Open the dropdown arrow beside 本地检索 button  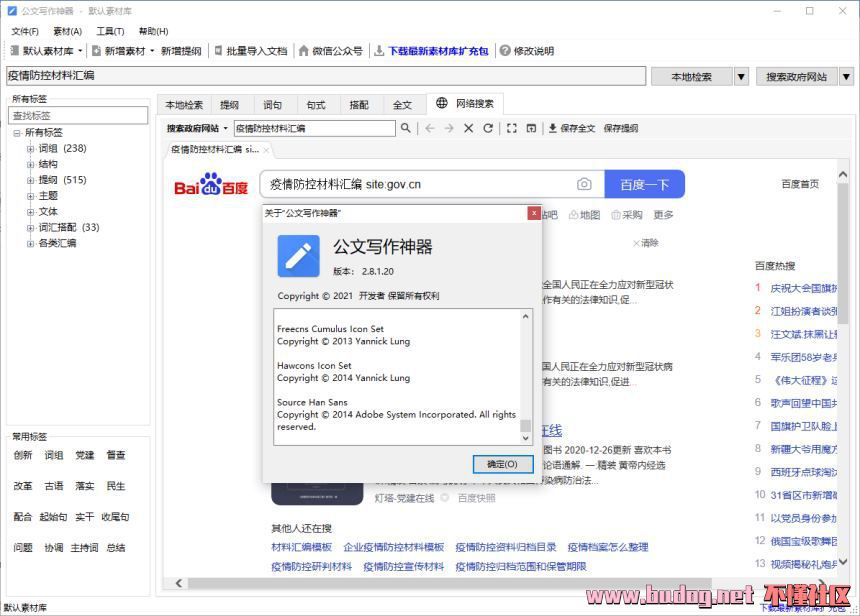pyautogui.click(x=741, y=77)
